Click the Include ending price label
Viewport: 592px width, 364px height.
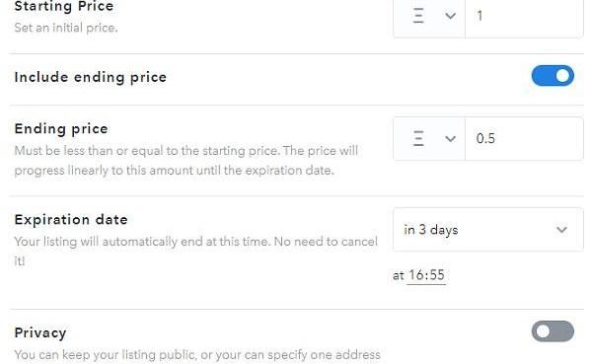pyautogui.click(x=91, y=77)
